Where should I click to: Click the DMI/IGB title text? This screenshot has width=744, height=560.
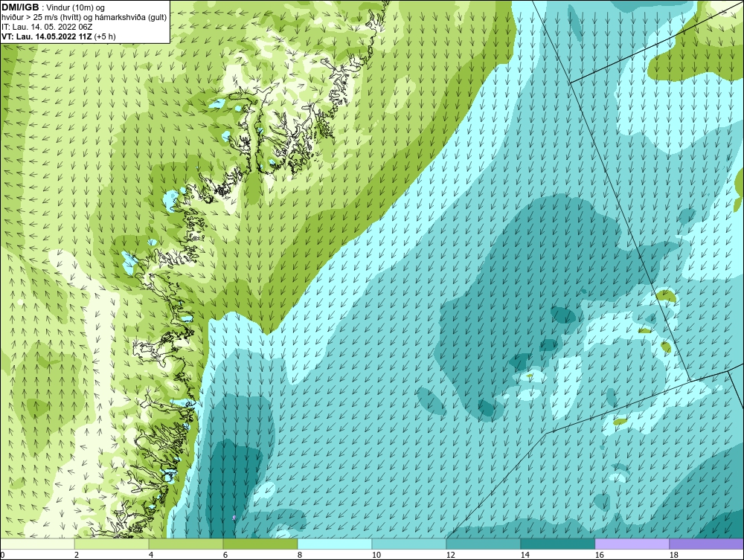point(20,7)
